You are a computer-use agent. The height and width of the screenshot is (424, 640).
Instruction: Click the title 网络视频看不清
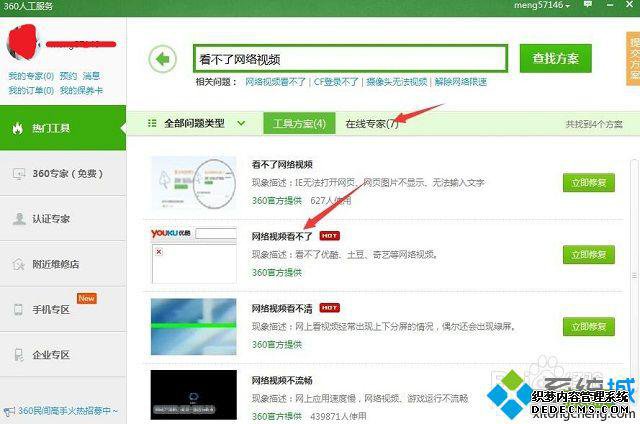[282, 309]
